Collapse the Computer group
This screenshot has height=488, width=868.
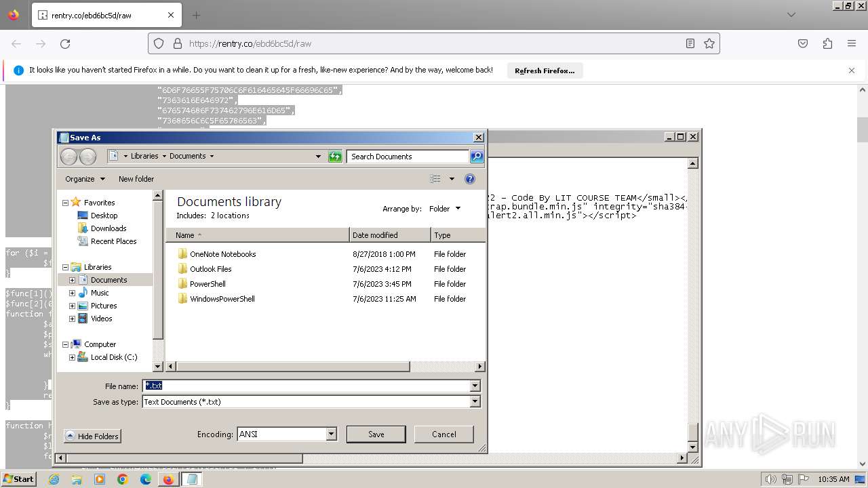66,344
